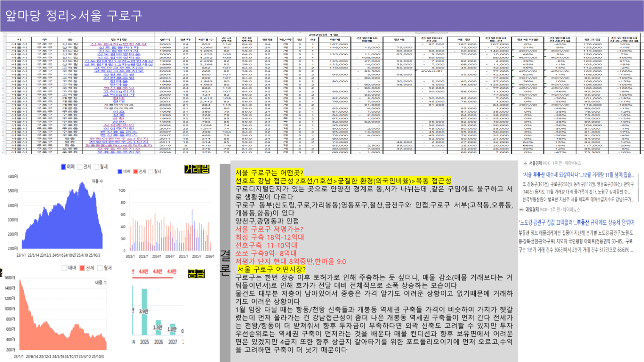Click the 단지명 column header
The image size is (644, 362).
pyautogui.click(x=118, y=39)
